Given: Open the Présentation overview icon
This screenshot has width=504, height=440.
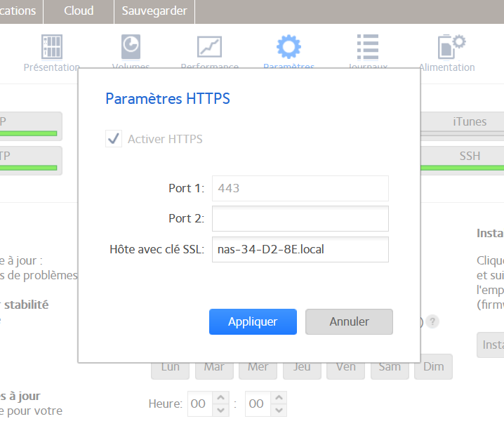Looking at the screenshot, I should [52, 47].
